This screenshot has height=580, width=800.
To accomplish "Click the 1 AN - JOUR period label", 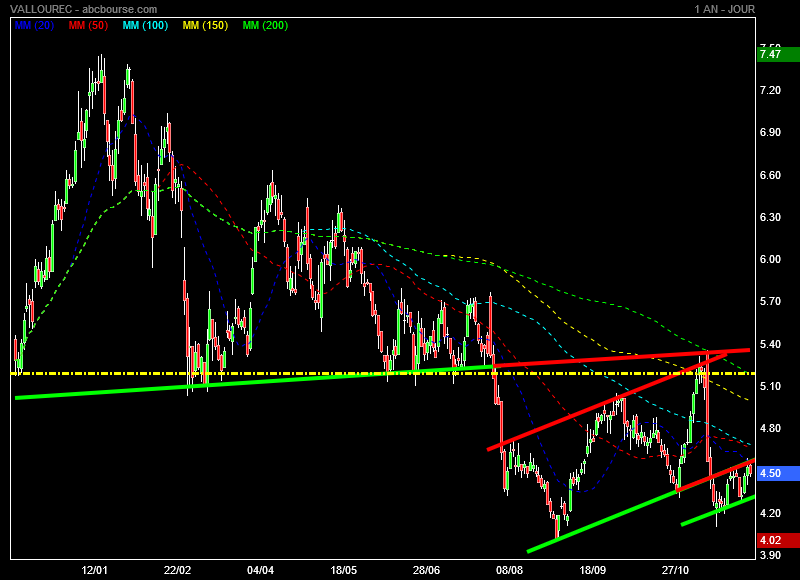I will pos(724,9).
